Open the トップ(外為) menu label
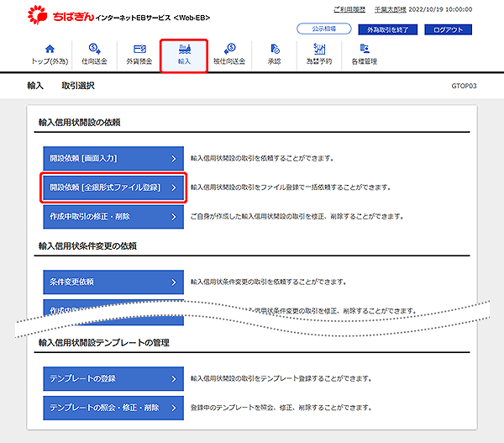 click(x=50, y=61)
